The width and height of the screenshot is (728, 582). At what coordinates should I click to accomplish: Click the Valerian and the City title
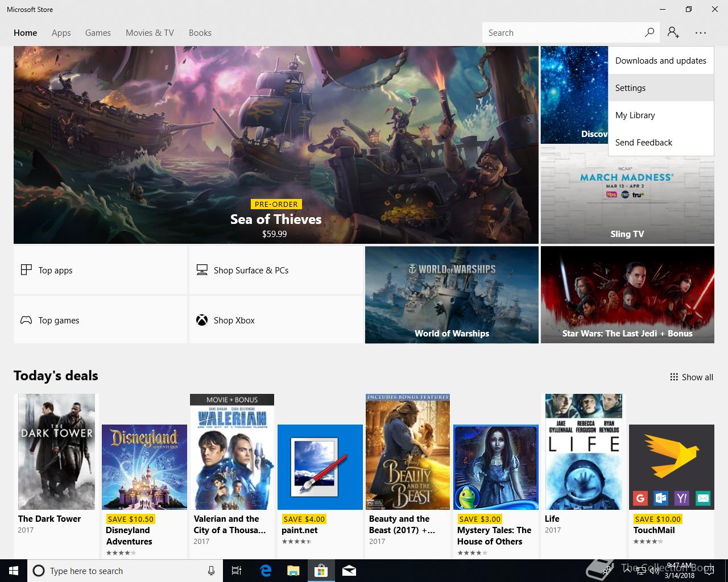pos(230,524)
